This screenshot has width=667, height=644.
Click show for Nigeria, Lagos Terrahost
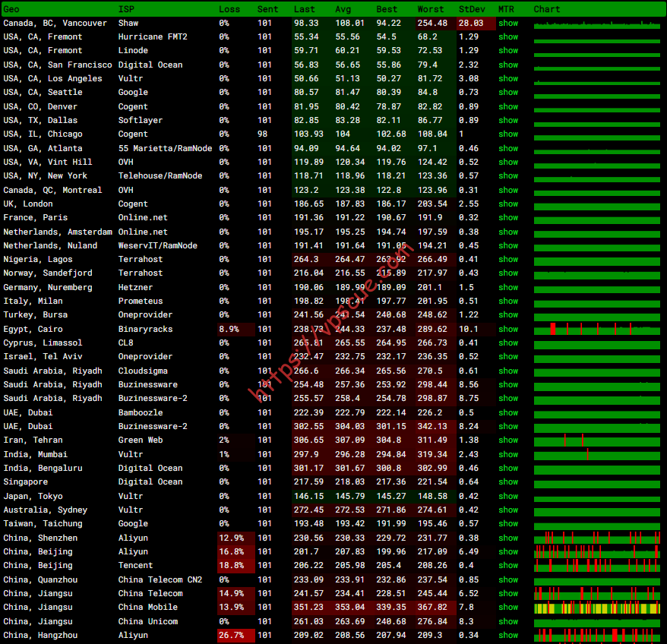[508, 259]
